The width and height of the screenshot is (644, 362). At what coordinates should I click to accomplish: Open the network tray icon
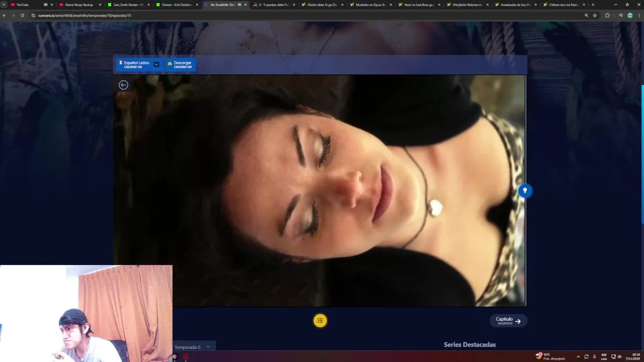click(613, 356)
